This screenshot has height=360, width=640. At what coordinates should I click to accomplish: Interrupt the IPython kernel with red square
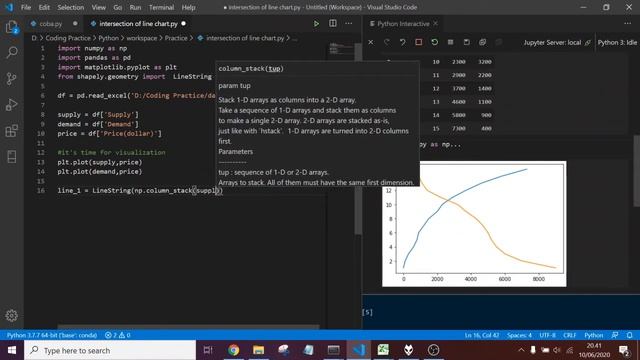(418, 42)
